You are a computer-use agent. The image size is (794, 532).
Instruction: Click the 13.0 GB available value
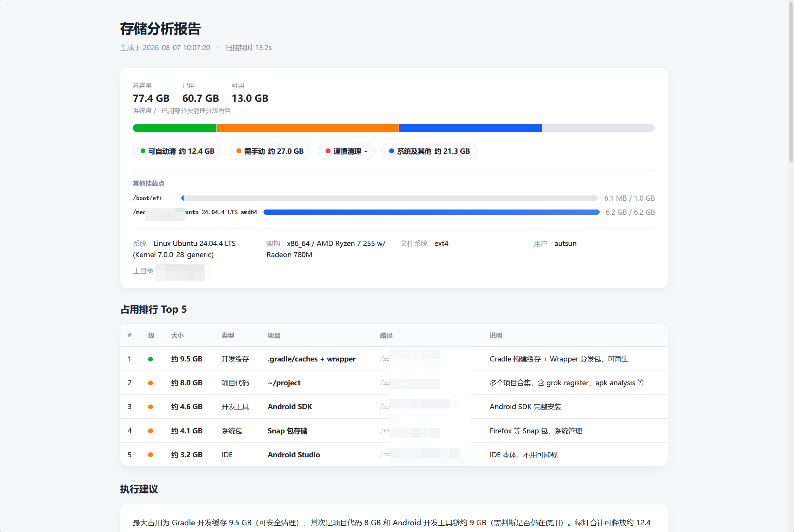coord(250,98)
